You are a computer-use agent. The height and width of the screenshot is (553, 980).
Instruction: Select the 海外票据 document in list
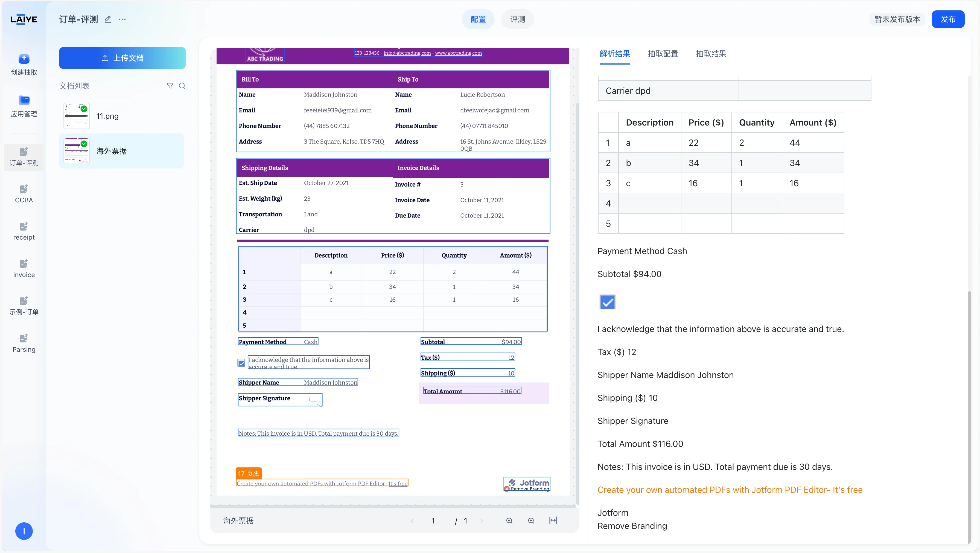(121, 151)
